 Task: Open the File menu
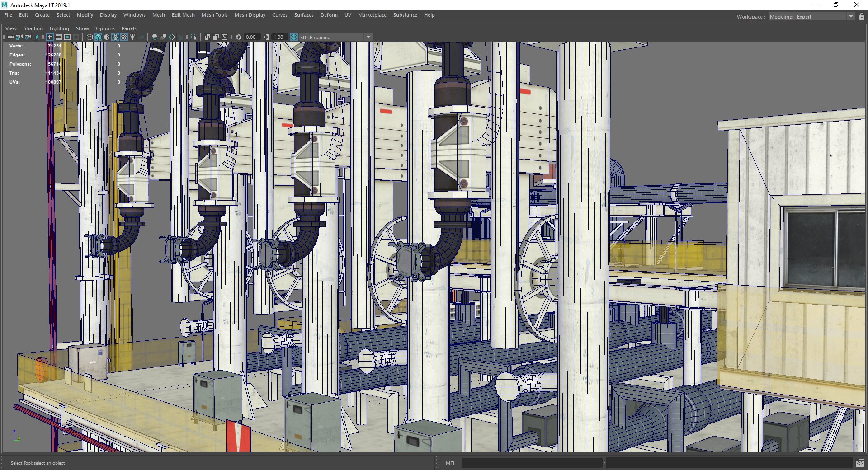coord(8,15)
